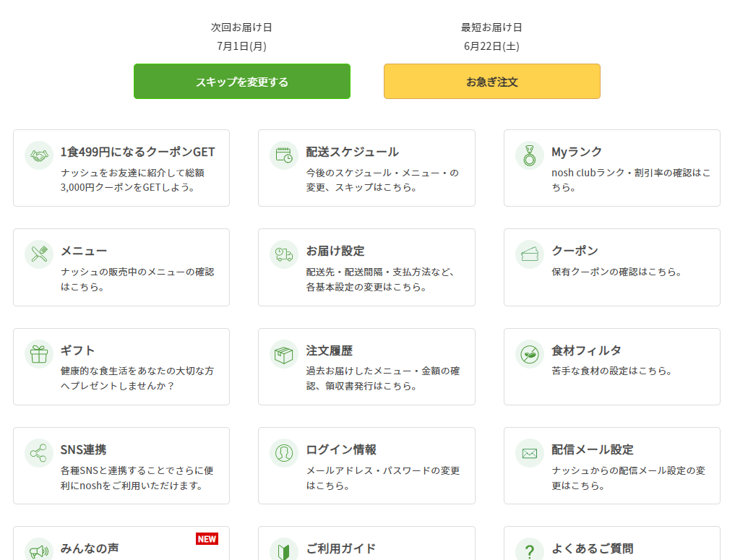Click the share icon for SNS連携
Screen dimensions: 735x560
[39, 453]
